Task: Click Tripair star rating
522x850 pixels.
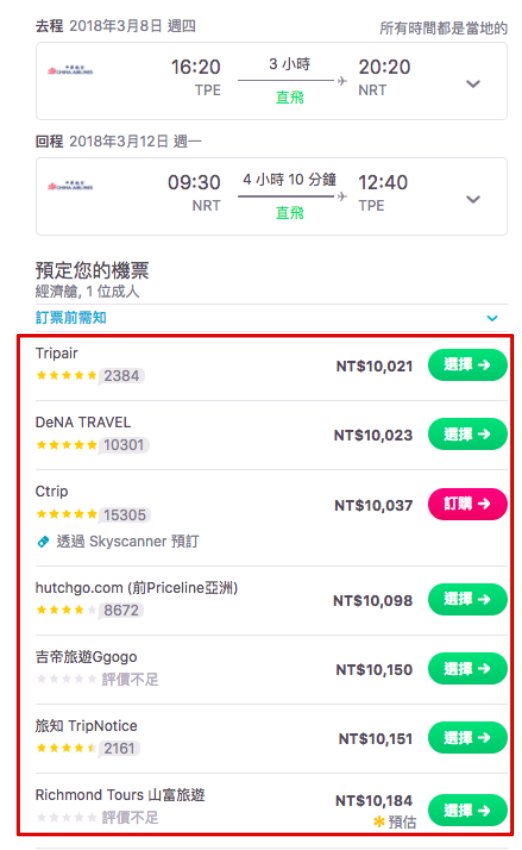Action: click(66, 375)
